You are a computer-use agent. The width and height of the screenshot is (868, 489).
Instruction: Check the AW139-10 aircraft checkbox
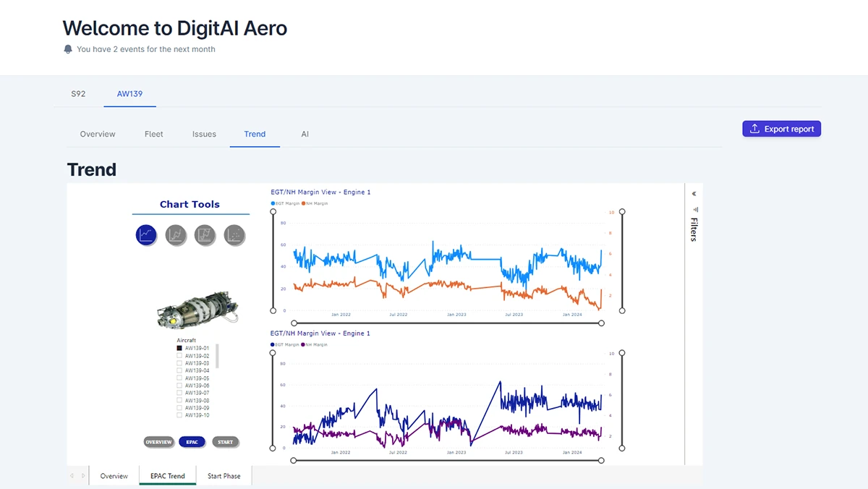pos(179,415)
